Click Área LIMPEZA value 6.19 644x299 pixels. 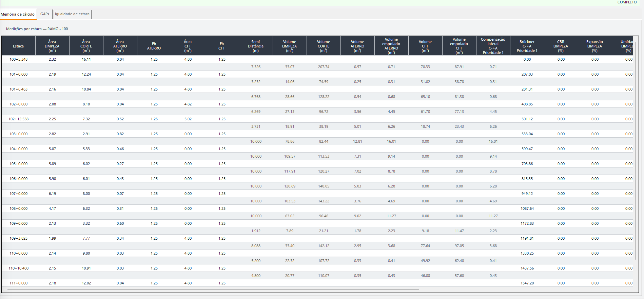(52, 194)
